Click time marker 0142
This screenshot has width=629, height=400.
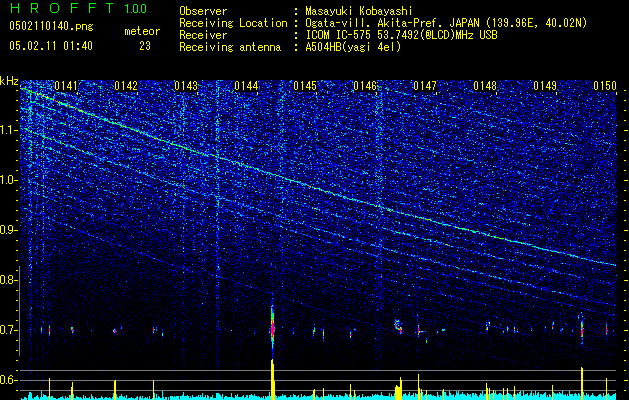(126, 85)
